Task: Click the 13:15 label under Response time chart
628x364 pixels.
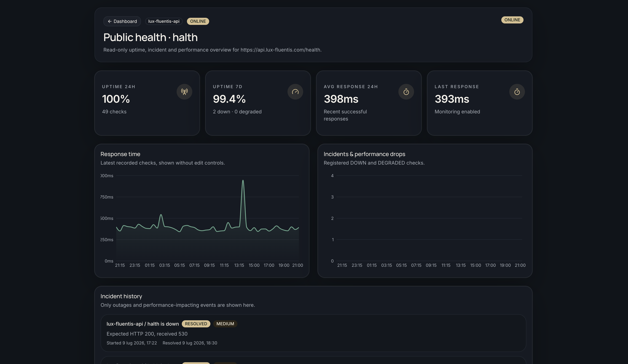Action: click(x=239, y=265)
